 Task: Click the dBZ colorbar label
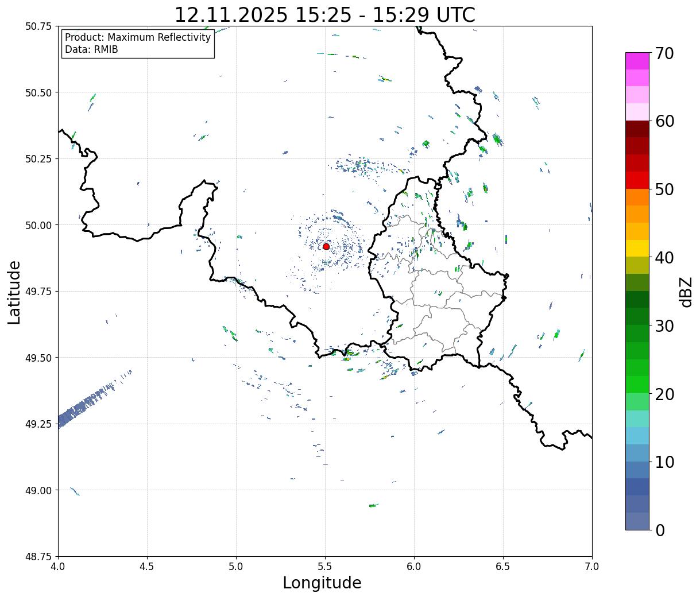tap(686, 291)
